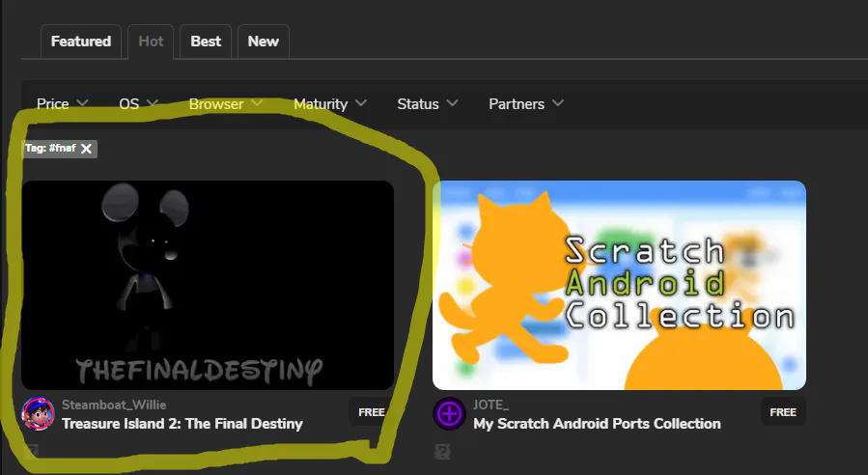Visit Steamboat_Willie profile link

[x=114, y=405]
